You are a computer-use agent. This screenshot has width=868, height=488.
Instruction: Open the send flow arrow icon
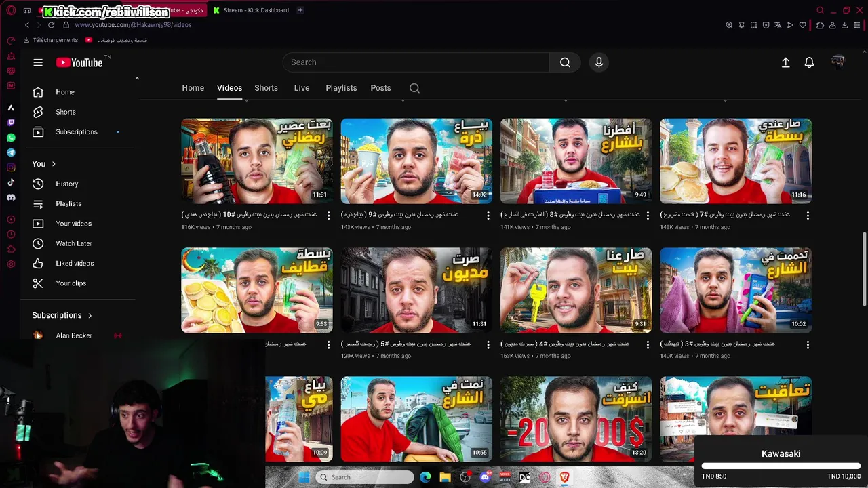790,25
